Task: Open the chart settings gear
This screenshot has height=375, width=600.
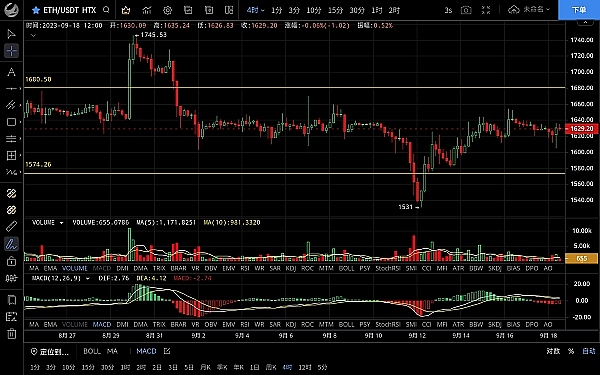Action: click(167, 10)
